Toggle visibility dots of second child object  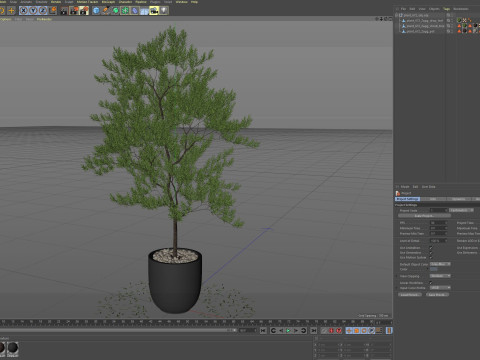[x=452, y=26]
